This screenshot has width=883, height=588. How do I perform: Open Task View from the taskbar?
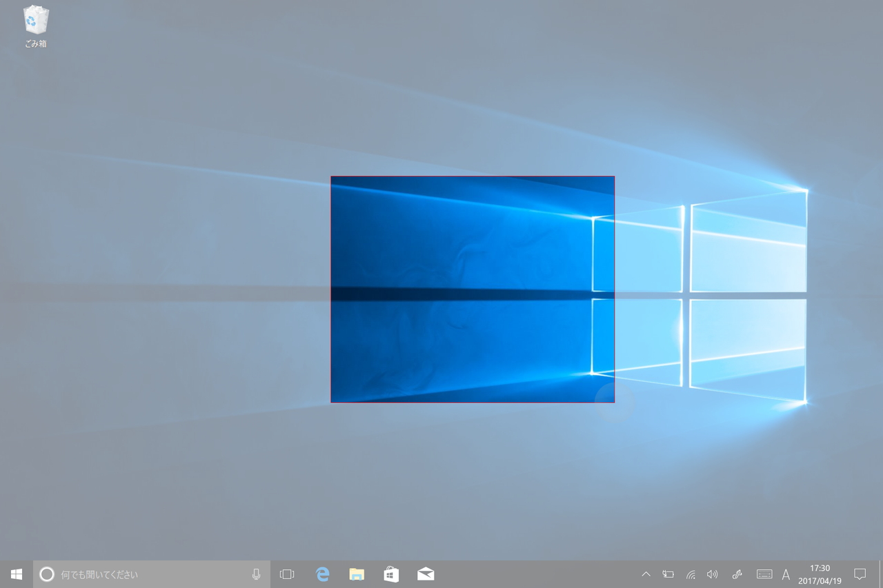click(287, 574)
